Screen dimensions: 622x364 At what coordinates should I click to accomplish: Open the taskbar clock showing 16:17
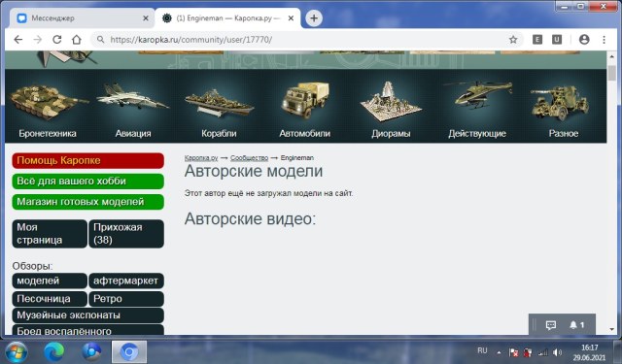pyautogui.click(x=589, y=352)
